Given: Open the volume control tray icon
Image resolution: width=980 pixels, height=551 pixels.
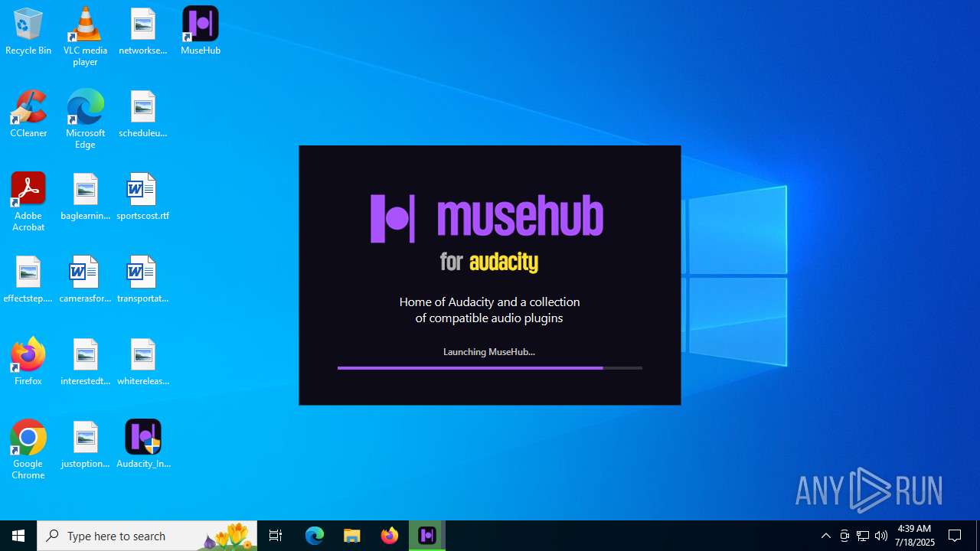Looking at the screenshot, I should [881, 536].
